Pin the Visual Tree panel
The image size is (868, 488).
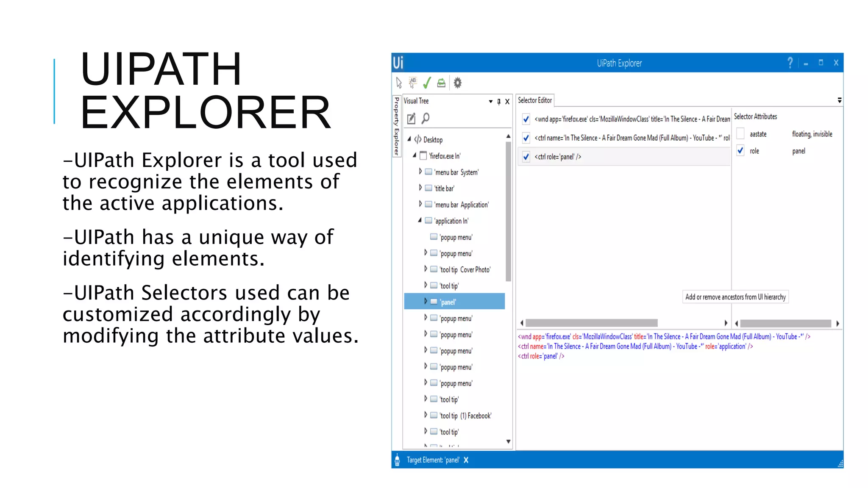pos(499,101)
